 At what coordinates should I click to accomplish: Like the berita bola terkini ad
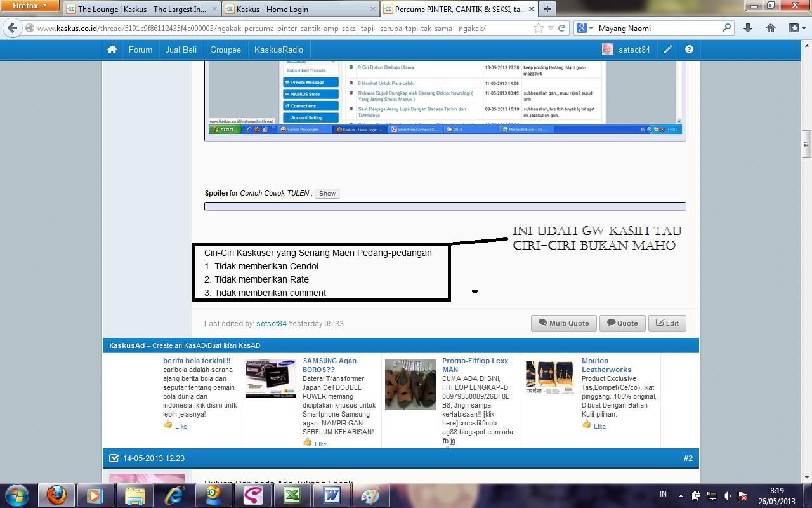coord(176,425)
